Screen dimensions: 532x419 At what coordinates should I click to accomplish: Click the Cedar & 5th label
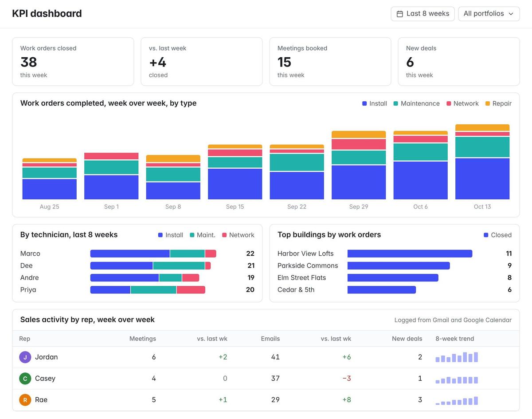pyautogui.click(x=296, y=289)
